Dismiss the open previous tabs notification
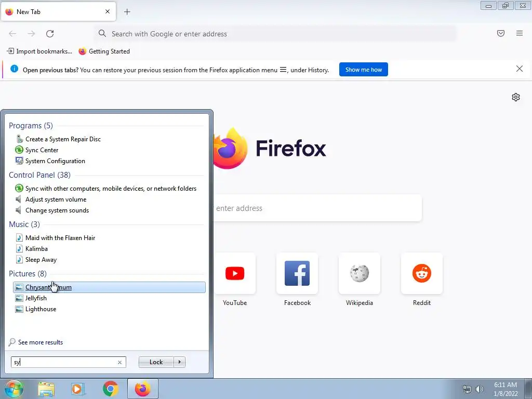The width and height of the screenshot is (532, 399). [519, 69]
